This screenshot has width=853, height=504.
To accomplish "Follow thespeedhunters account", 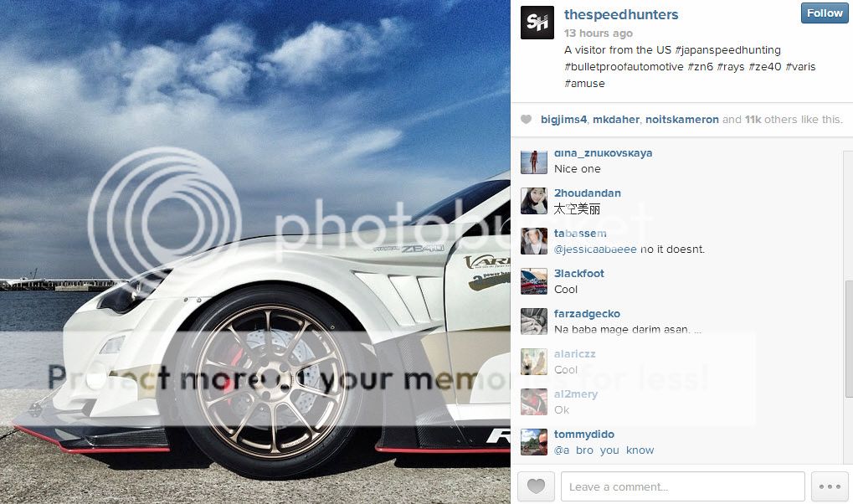I will tap(825, 13).
